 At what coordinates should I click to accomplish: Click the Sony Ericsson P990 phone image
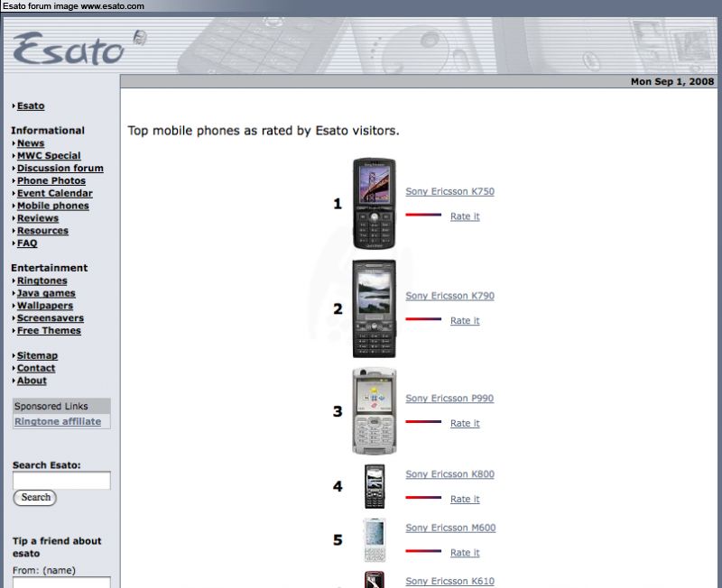coord(375,411)
